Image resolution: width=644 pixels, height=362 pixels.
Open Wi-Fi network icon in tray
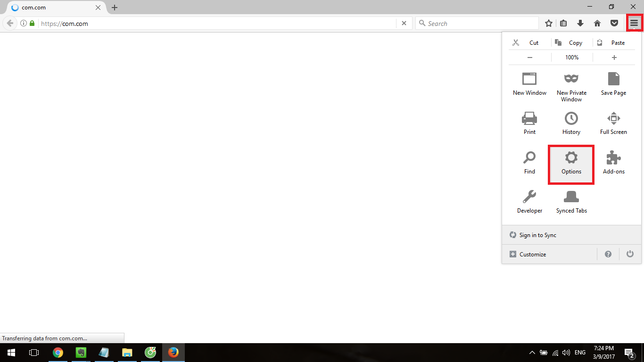click(x=555, y=353)
